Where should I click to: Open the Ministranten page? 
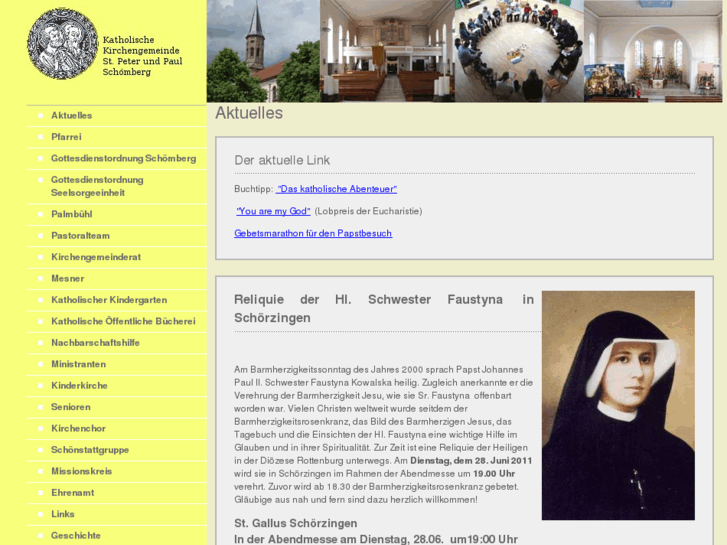tap(78, 364)
